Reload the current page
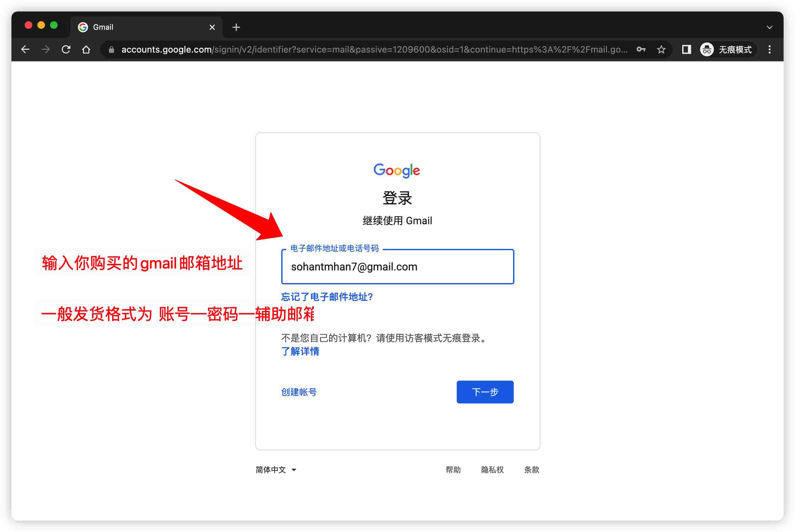This screenshot has height=532, width=795. coord(66,49)
